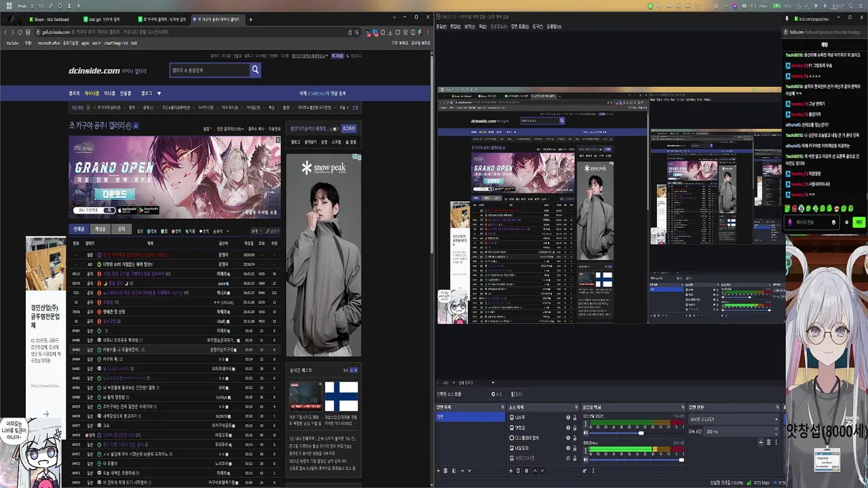Open source properties gear below sources list
The height and width of the screenshot is (488, 868).
tap(526, 470)
